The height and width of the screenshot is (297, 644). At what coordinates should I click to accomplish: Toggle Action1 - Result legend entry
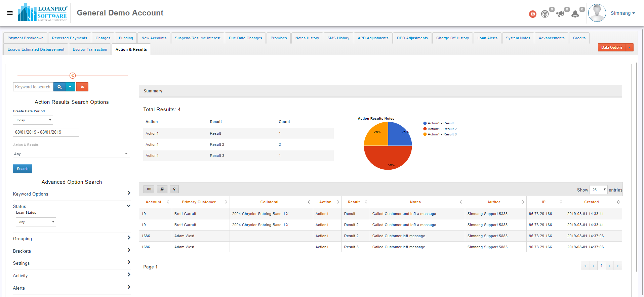point(439,123)
